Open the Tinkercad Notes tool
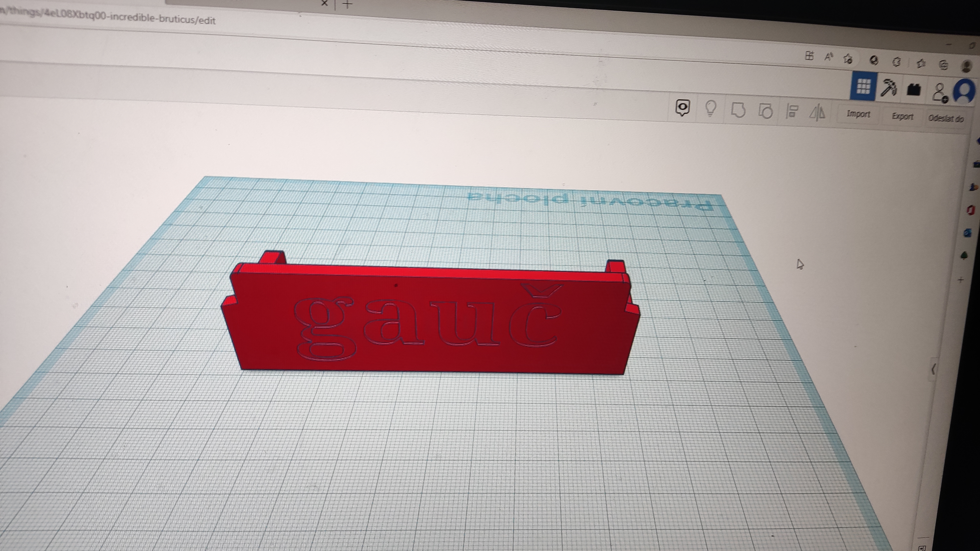The height and width of the screenshot is (551, 980). click(683, 108)
